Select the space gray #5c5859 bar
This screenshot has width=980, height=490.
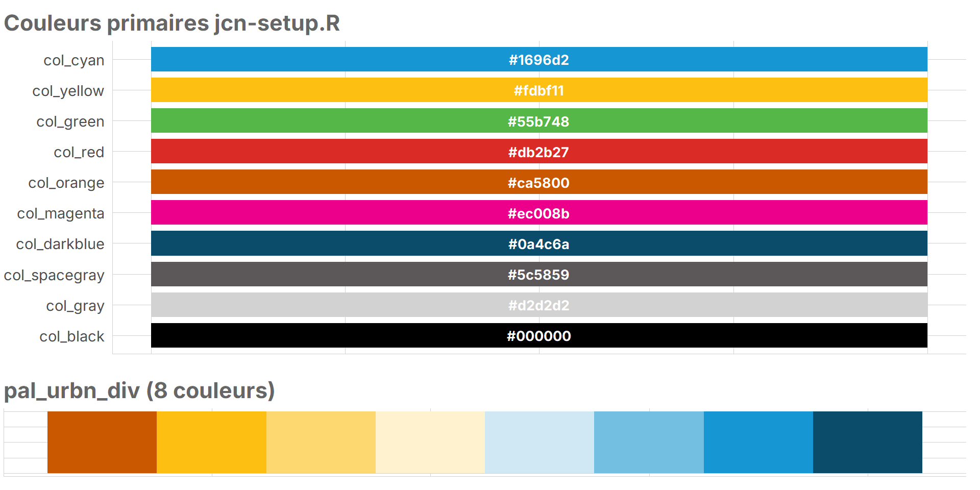(539, 274)
